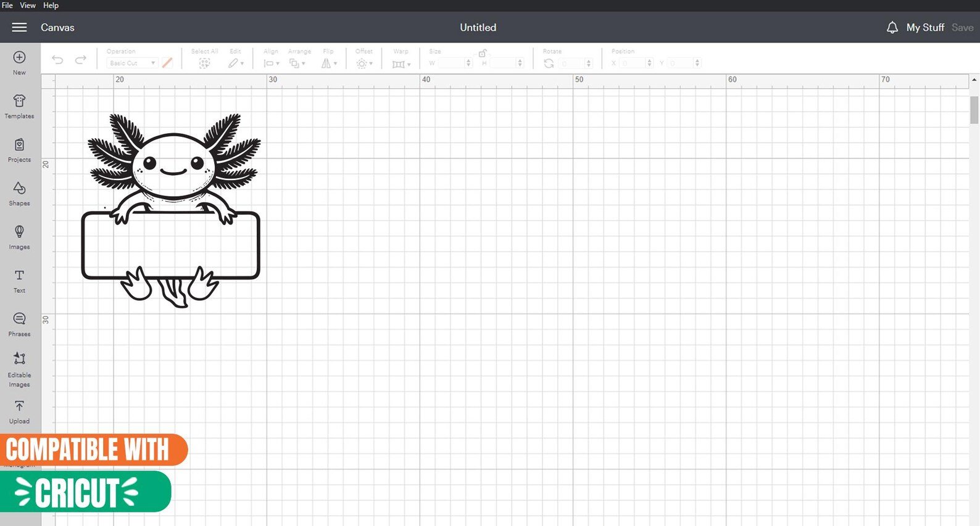The width and height of the screenshot is (980, 526).
Task: Click the rotate field stepper arrows
Action: click(589, 63)
